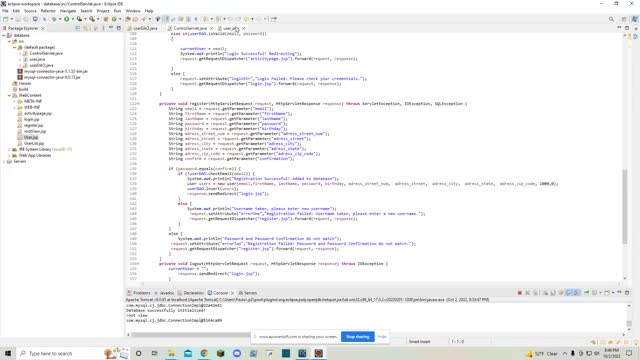Image resolution: width=640 pixels, height=360 pixels.
Task: Toggle Link with Editor in Package Explorer
Action: coord(85,28)
